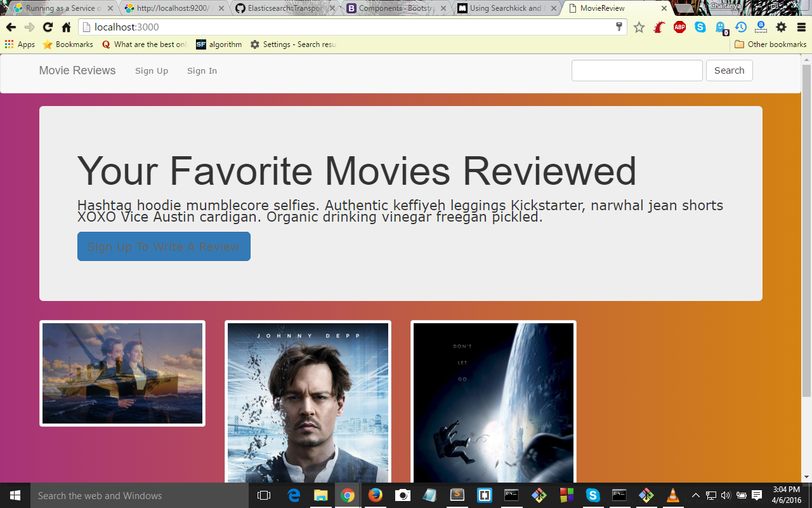Open Action Center notifications icon

pos(757,495)
